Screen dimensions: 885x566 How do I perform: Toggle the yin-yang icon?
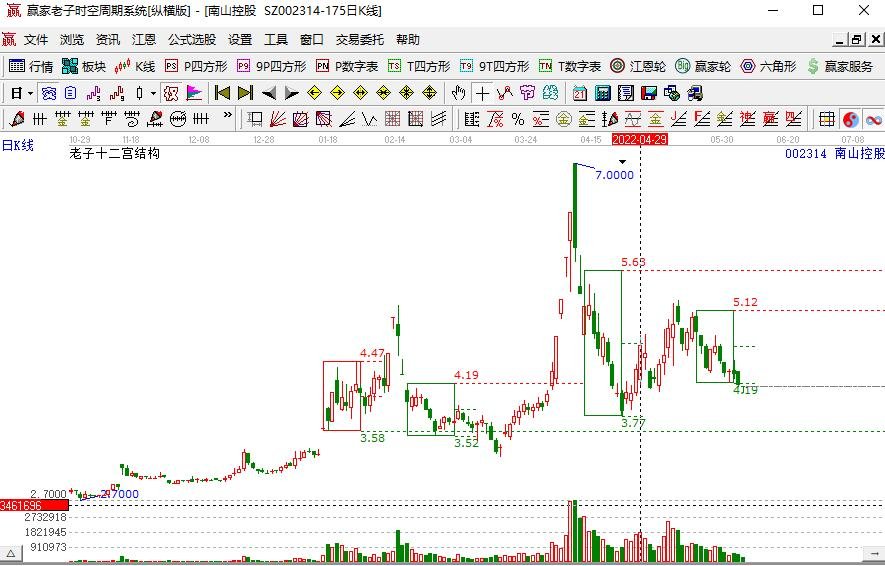(x=851, y=119)
